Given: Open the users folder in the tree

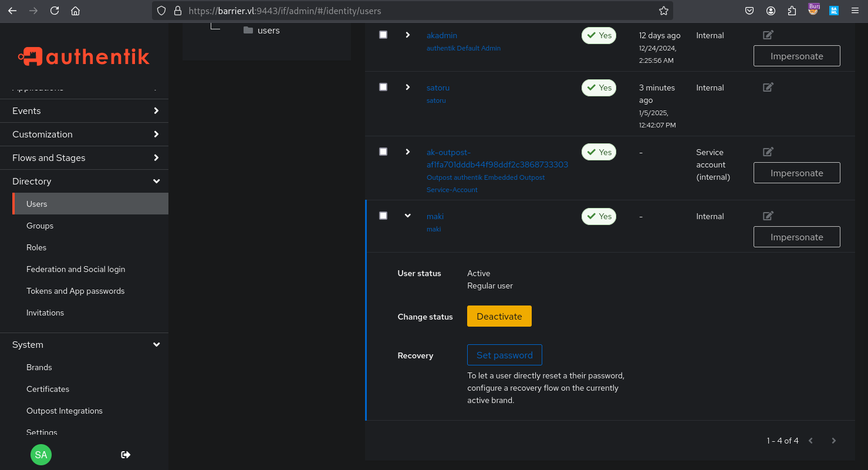Looking at the screenshot, I should (x=262, y=31).
